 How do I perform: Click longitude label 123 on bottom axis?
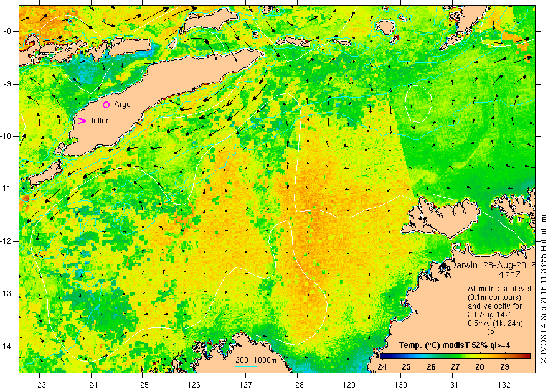click(x=39, y=385)
